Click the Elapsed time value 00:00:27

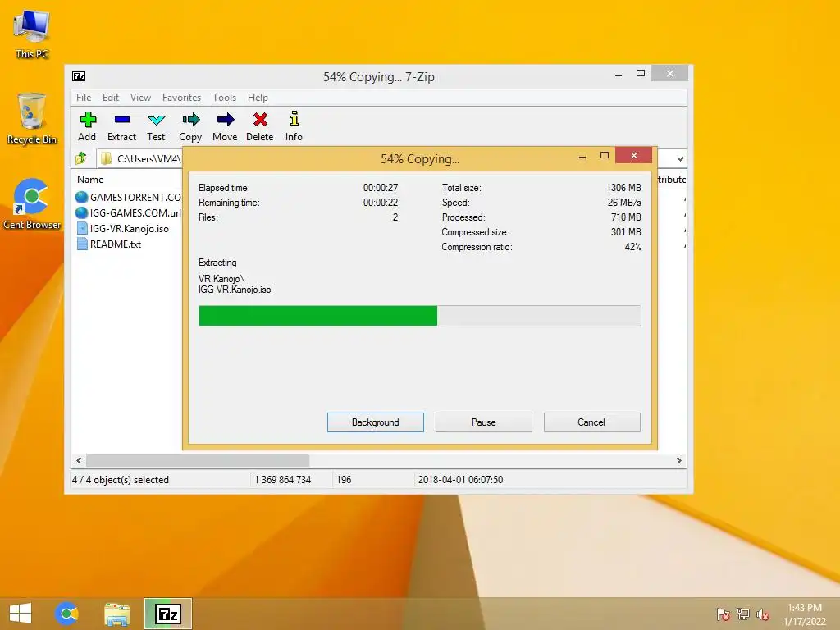(x=381, y=188)
